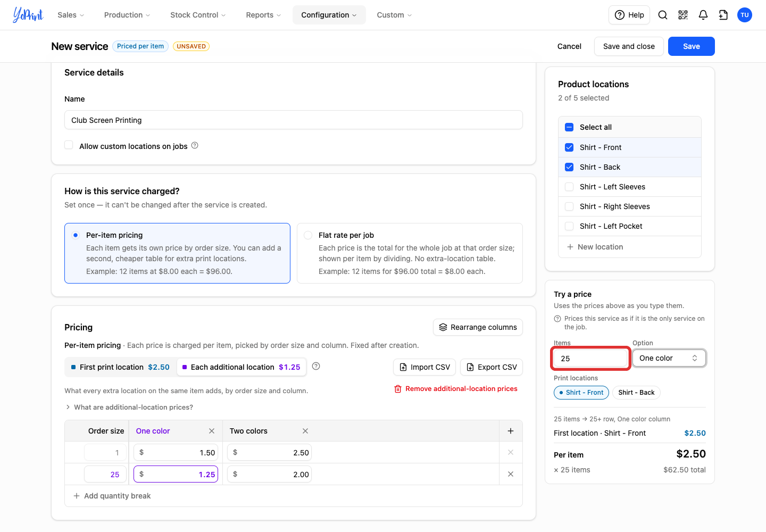Remove additional-location prices
This screenshot has width=766, height=532.
click(456, 389)
